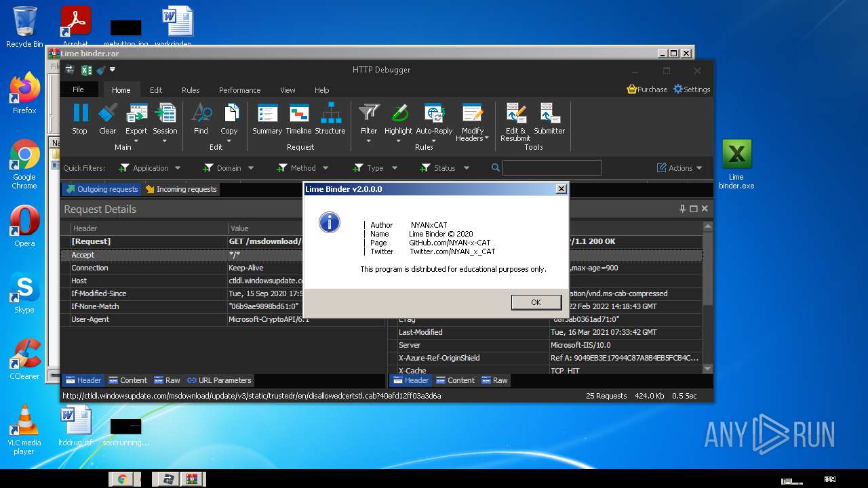Open the Find tool
Viewport: 868px width, 488px height.
coord(201,119)
